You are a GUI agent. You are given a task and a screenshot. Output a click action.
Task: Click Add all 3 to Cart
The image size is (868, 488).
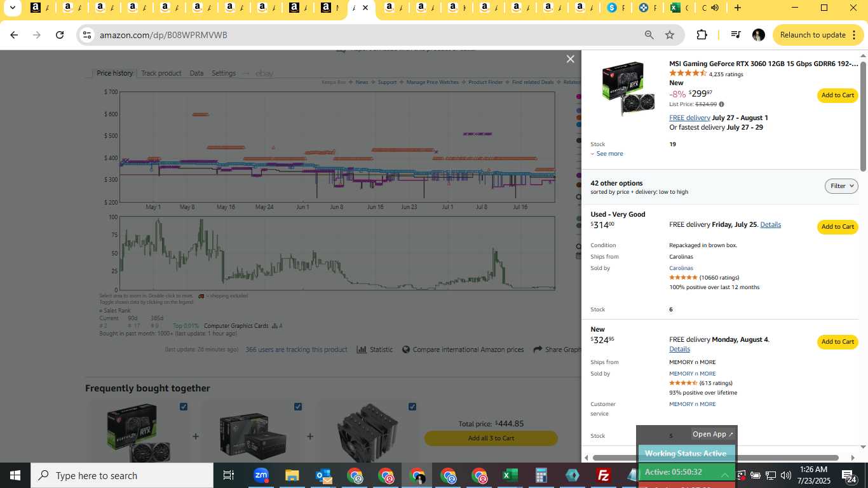point(491,438)
